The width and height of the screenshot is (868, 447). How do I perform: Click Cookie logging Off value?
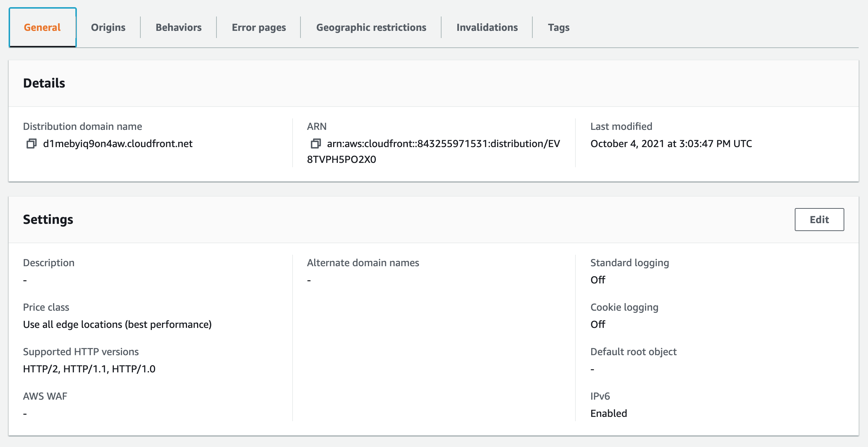pyautogui.click(x=598, y=325)
